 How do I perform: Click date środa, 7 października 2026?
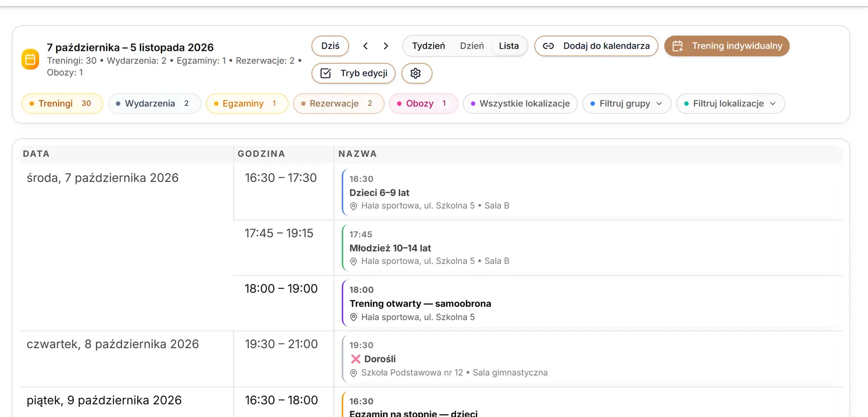pos(103,178)
